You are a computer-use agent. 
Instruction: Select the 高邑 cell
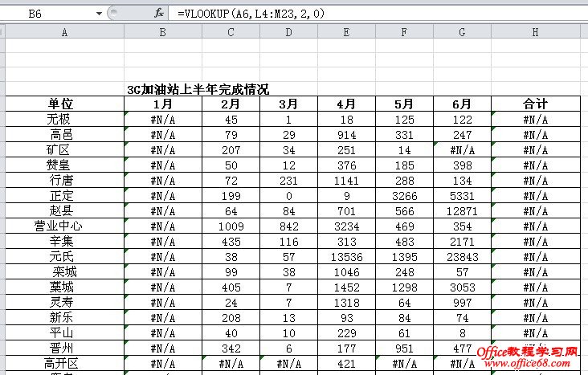[x=64, y=135]
